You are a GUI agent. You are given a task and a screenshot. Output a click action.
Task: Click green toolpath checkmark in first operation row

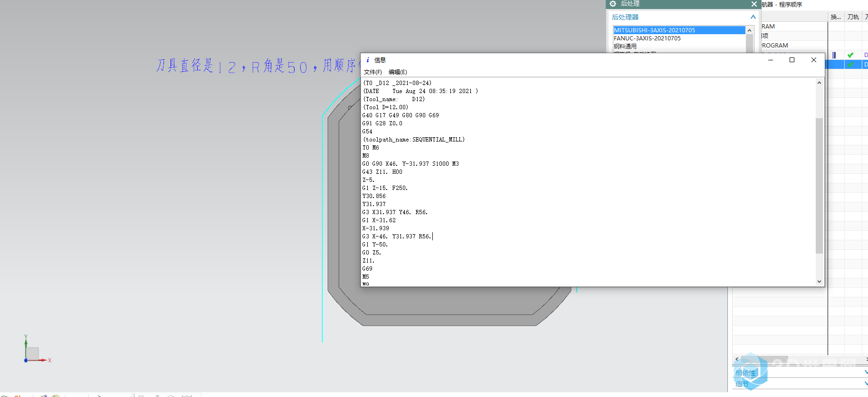click(x=850, y=55)
